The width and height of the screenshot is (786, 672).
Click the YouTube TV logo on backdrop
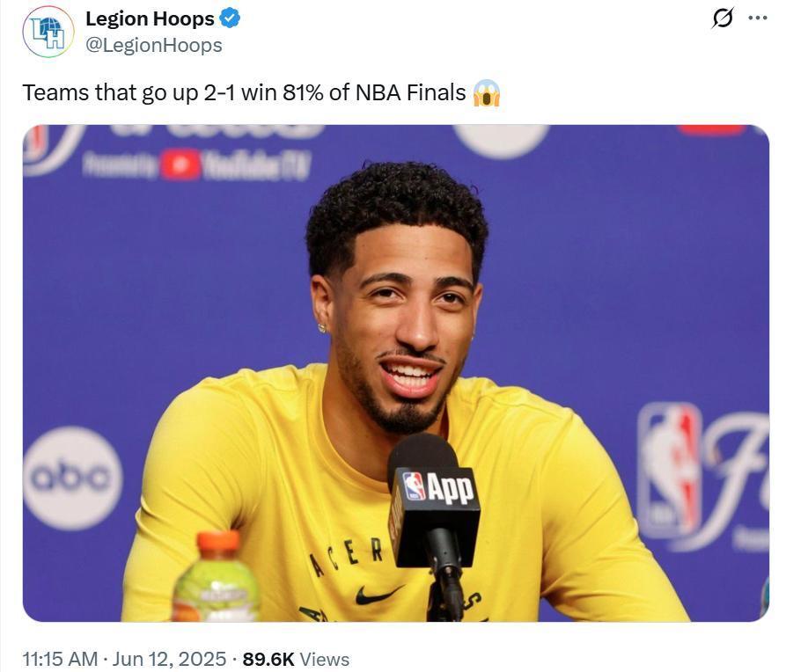pyautogui.click(x=198, y=164)
